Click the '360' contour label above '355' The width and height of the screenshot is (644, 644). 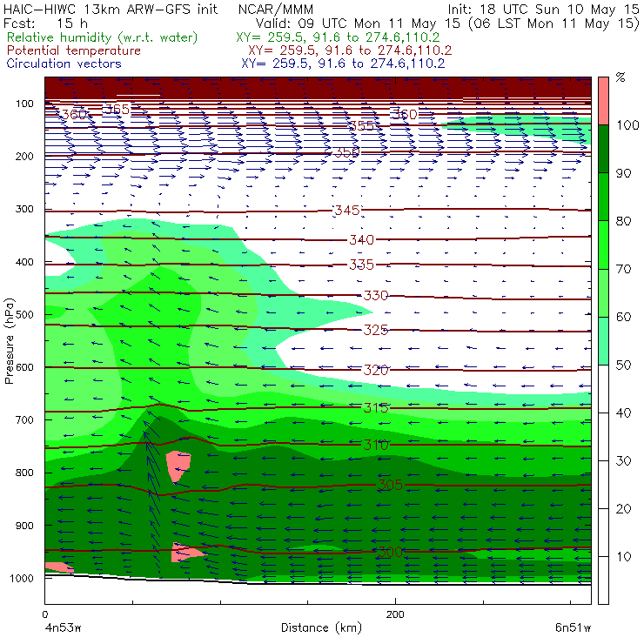tap(405, 114)
